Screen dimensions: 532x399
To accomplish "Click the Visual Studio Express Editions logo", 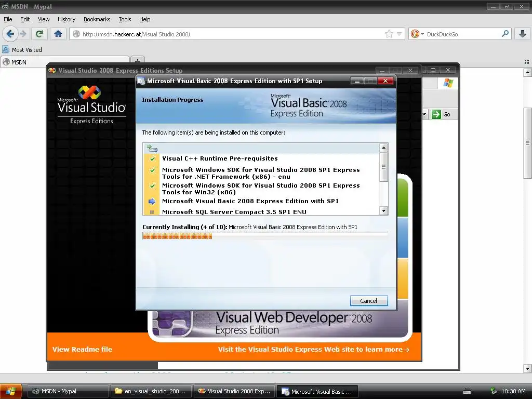I will 91,105.
